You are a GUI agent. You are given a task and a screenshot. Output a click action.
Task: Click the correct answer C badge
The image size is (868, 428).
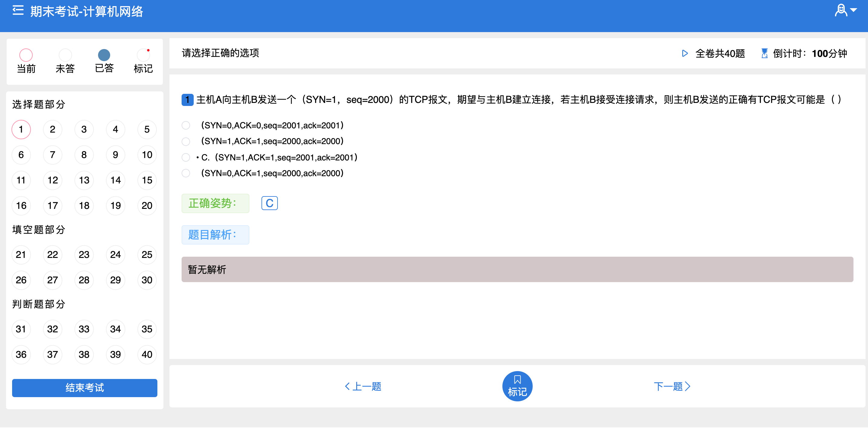pos(270,203)
